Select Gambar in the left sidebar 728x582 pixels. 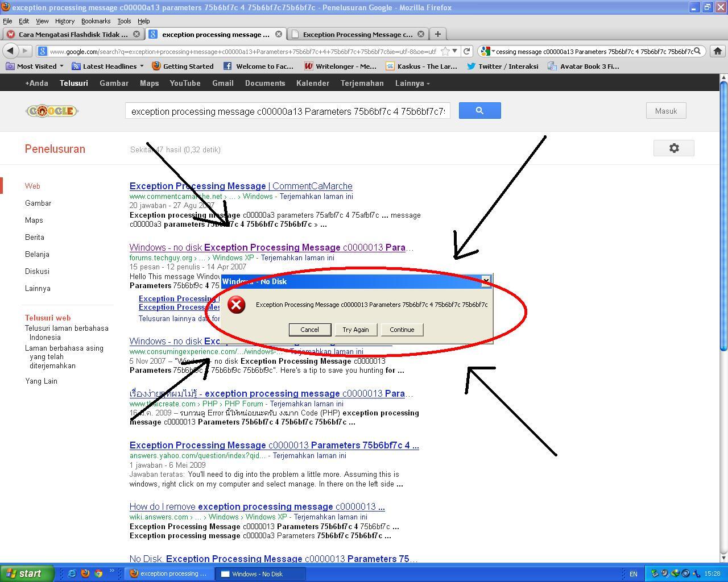(x=38, y=203)
